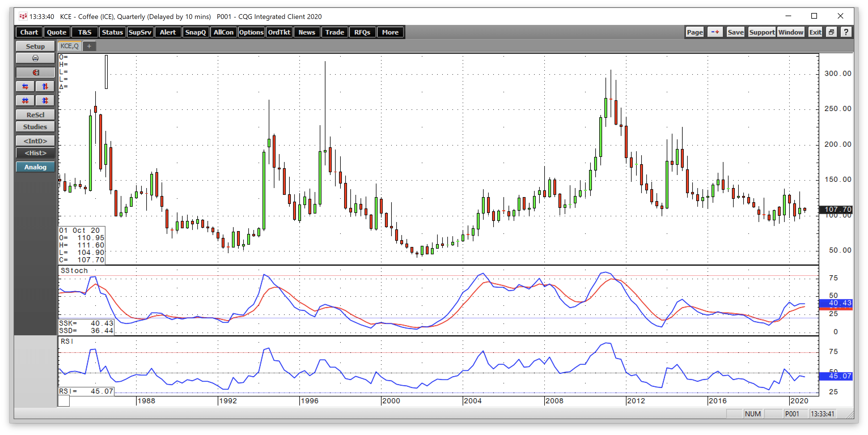Toggle the red magnet snap button
The height and width of the screenshot is (435, 868).
(x=35, y=72)
